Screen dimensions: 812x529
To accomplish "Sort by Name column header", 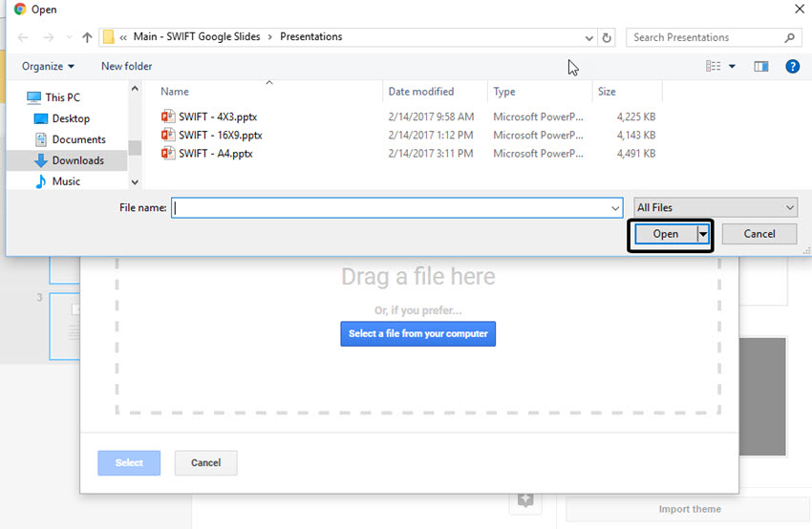I will [x=175, y=92].
